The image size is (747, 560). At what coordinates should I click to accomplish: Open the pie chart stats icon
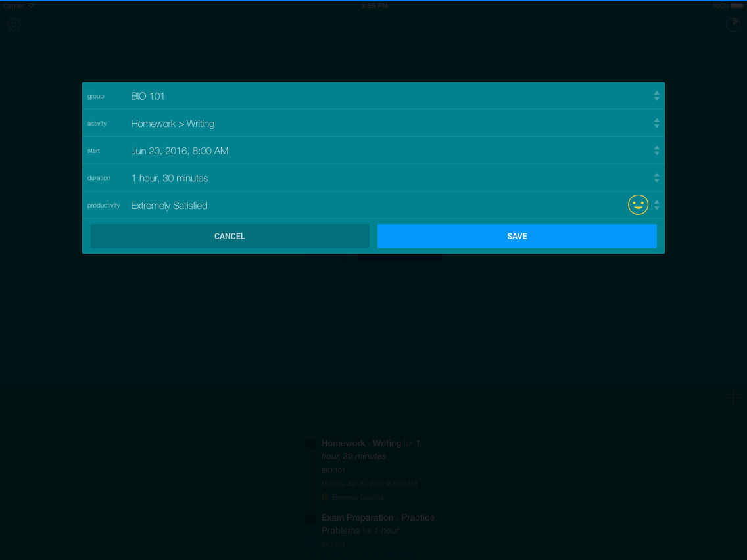[733, 24]
